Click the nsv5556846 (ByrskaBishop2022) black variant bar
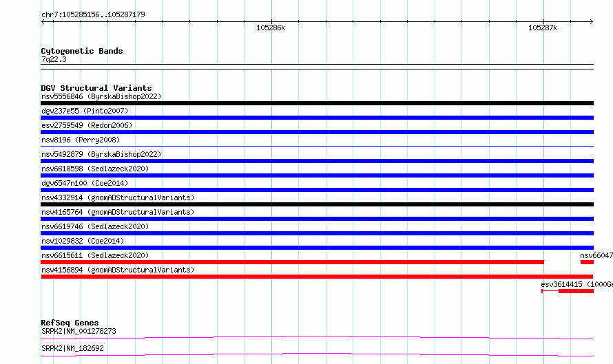This screenshot has width=613, height=364. (317, 103)
